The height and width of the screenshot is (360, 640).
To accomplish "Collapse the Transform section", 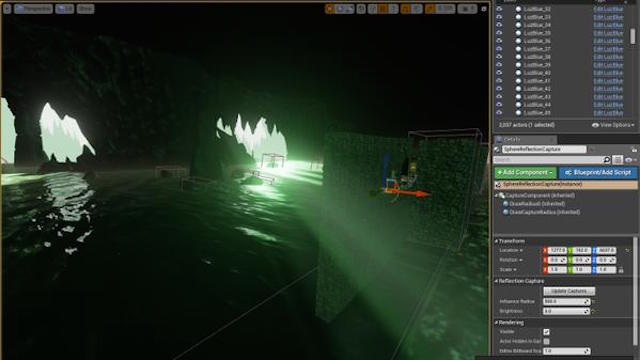I will 497,241.
